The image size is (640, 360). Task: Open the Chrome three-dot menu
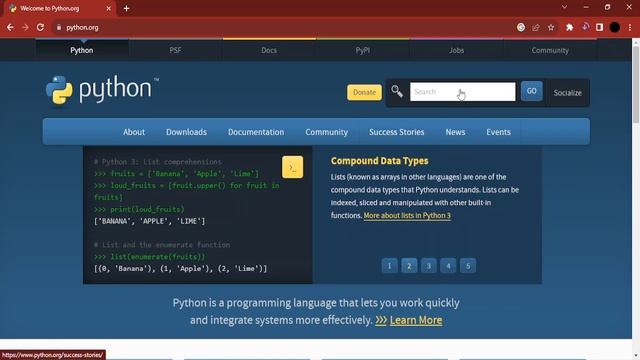pos(630,27)
